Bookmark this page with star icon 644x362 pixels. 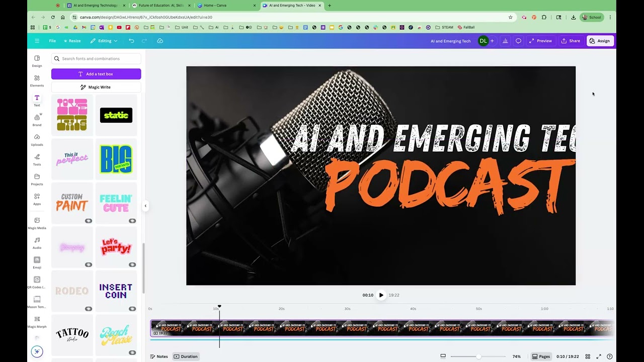pos(510,17)
